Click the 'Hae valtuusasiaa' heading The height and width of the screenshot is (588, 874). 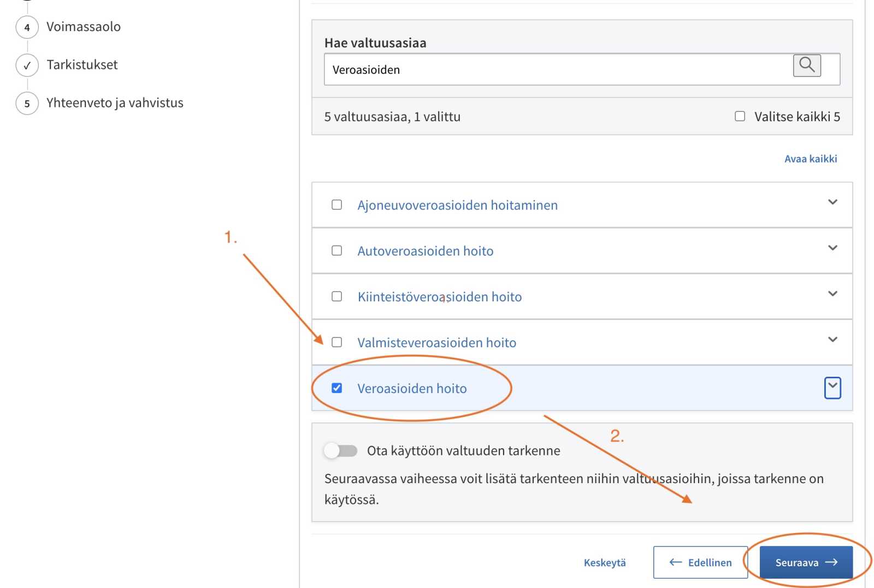(x=375, y=43)
